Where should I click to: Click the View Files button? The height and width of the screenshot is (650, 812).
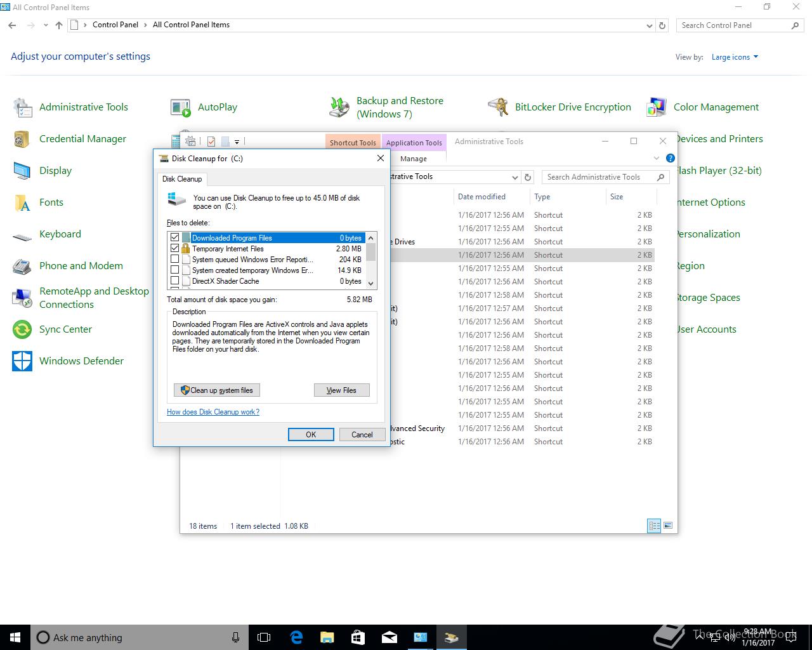coord(341,390)
